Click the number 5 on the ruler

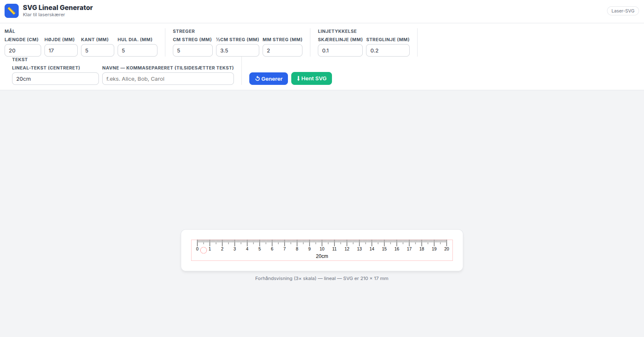(x=260, y=249)
